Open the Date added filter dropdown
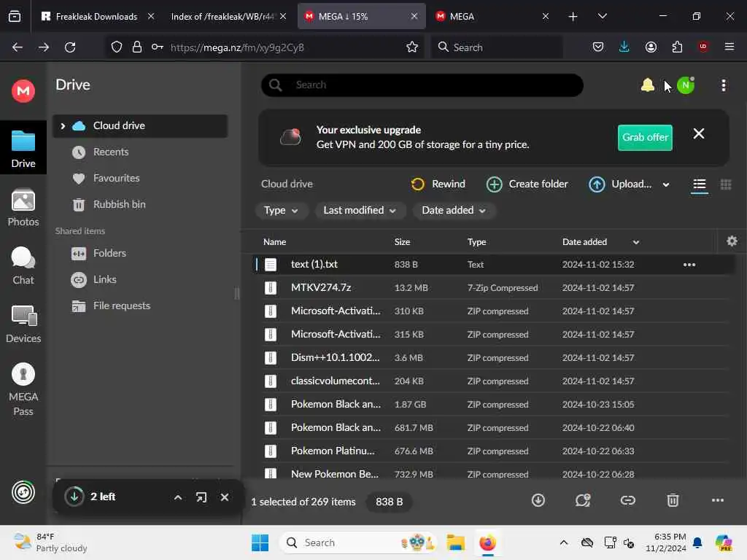Screen dimensions: 747x560 [x=454, y=211]
